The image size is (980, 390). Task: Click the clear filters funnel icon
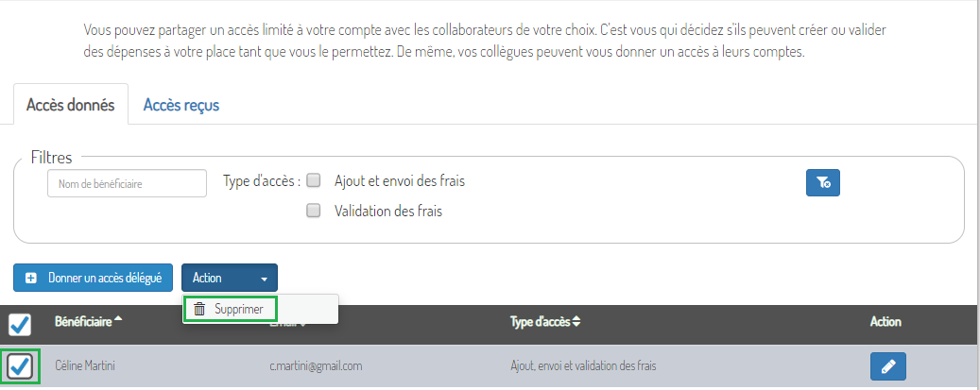[x=822, y=183]
